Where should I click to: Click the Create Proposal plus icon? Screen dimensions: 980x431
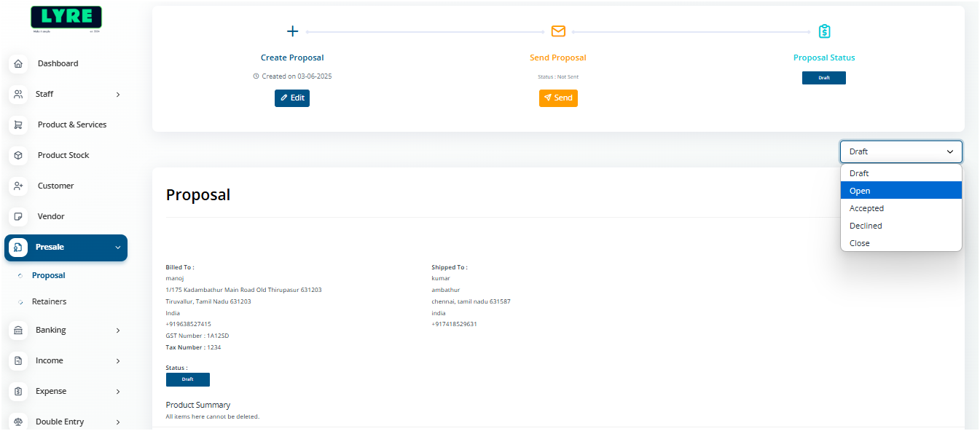[292, 31]
